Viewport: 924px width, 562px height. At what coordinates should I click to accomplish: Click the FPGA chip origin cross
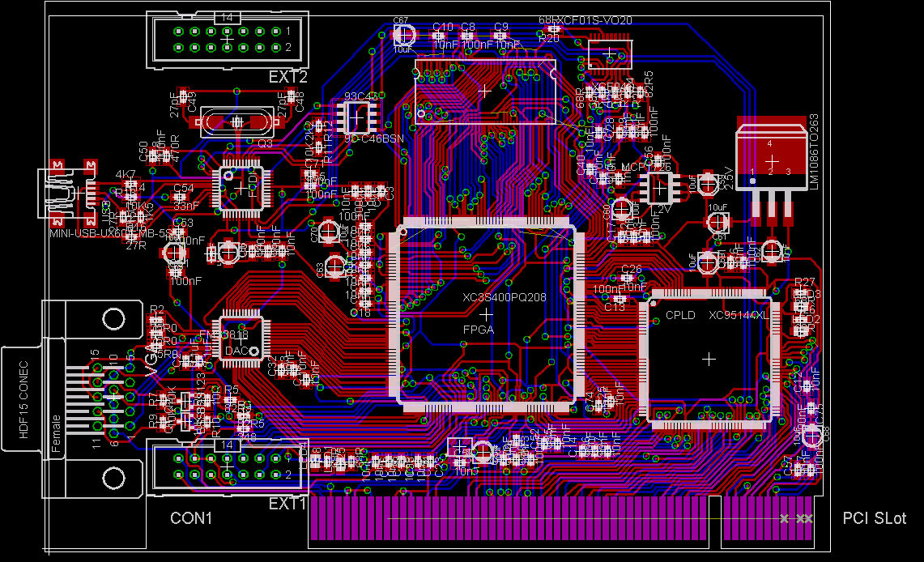pos(486,313)
